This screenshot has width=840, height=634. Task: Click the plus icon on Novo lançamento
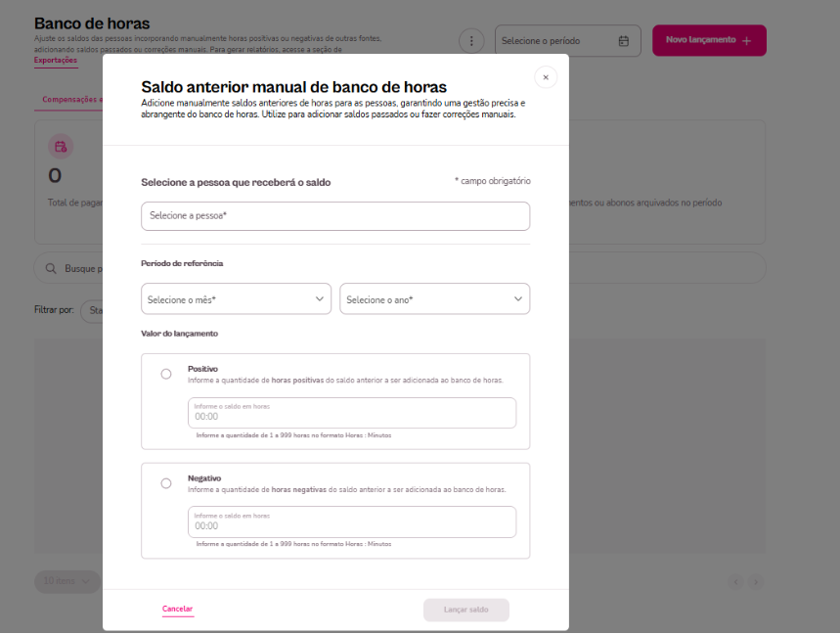[747, 40]
